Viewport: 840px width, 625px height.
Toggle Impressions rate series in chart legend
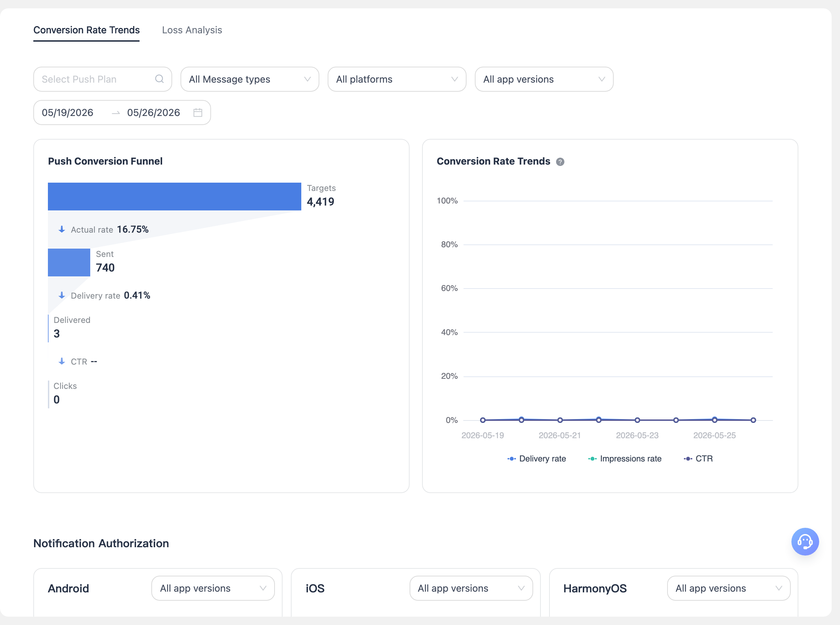click(x=625, y=459)
